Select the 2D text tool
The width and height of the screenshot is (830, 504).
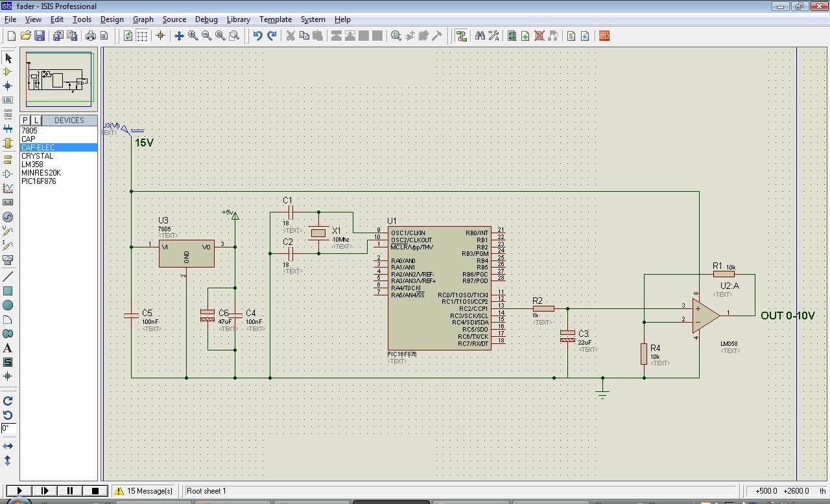pos(8,348)
